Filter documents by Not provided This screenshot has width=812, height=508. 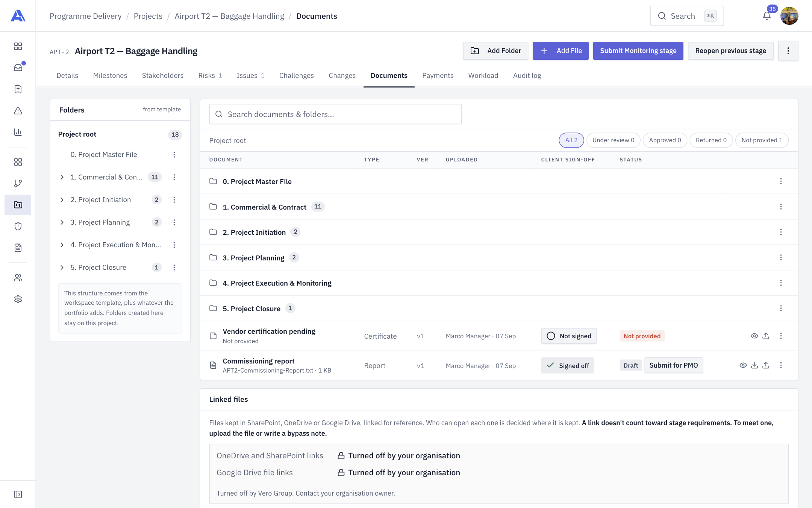pyautogui.click(x=762, y=140)
